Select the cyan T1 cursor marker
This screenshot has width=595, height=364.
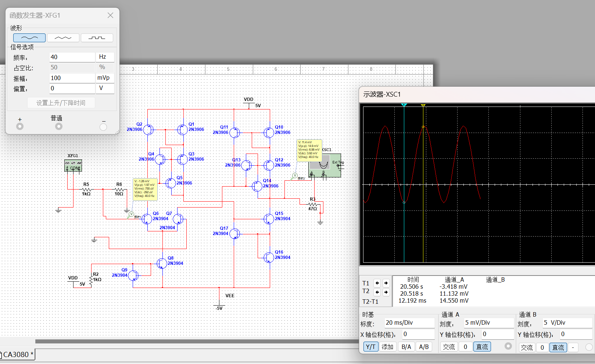pyautogui.click(x=404, y=105)
